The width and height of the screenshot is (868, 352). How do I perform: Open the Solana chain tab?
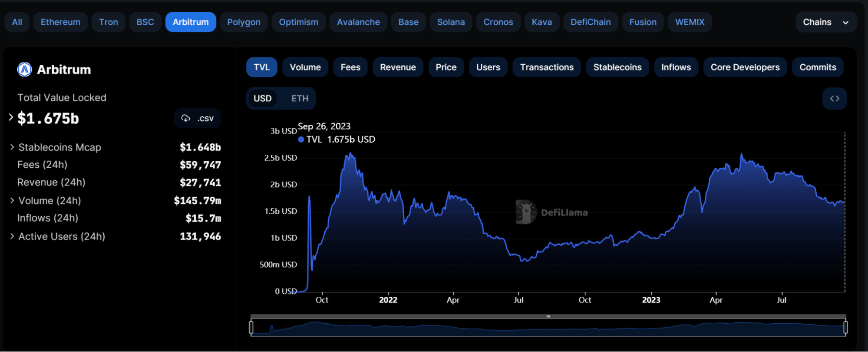coord(451,22)
